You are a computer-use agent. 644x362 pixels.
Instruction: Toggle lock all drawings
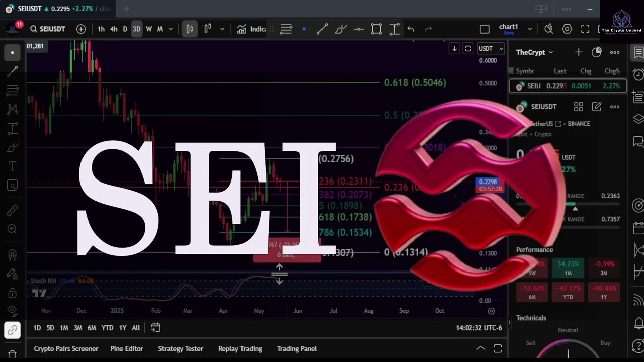[12, 293]
